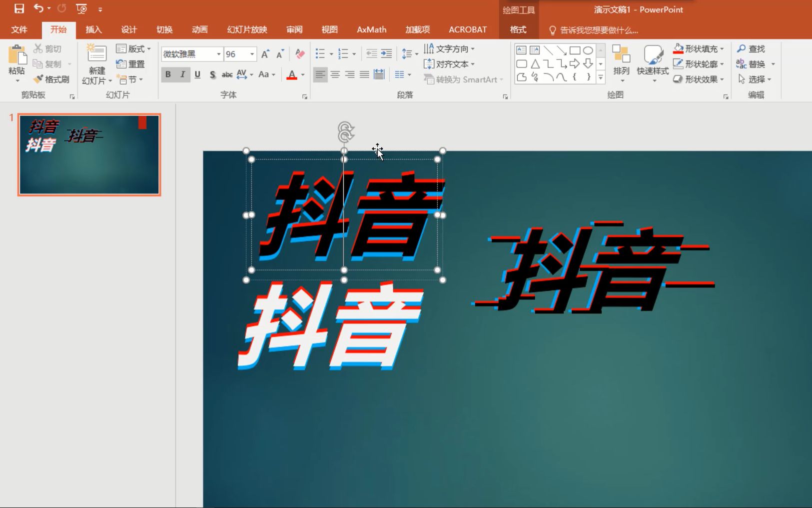Open the line spacing options
This screenshot has width=812, height=508.
[410, 54]
